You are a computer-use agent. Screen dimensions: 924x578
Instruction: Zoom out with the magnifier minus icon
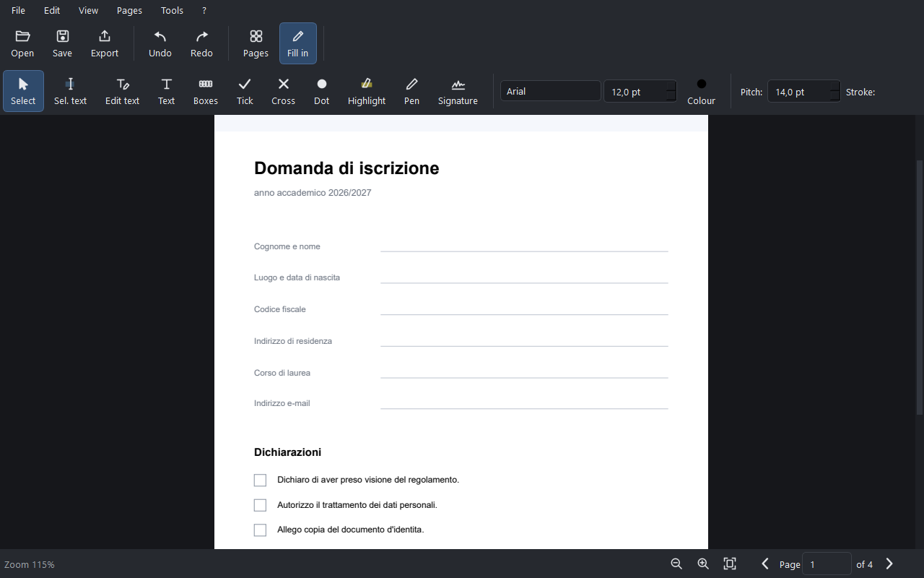tap(676, 564)
